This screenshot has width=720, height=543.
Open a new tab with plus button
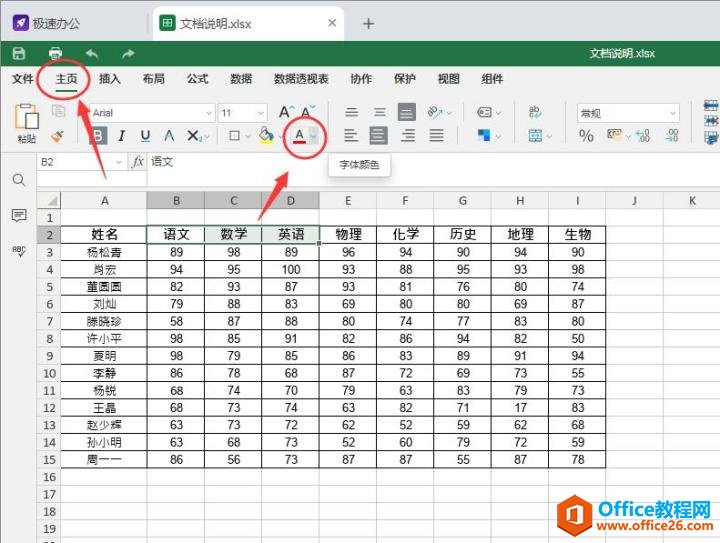(368, 23)
